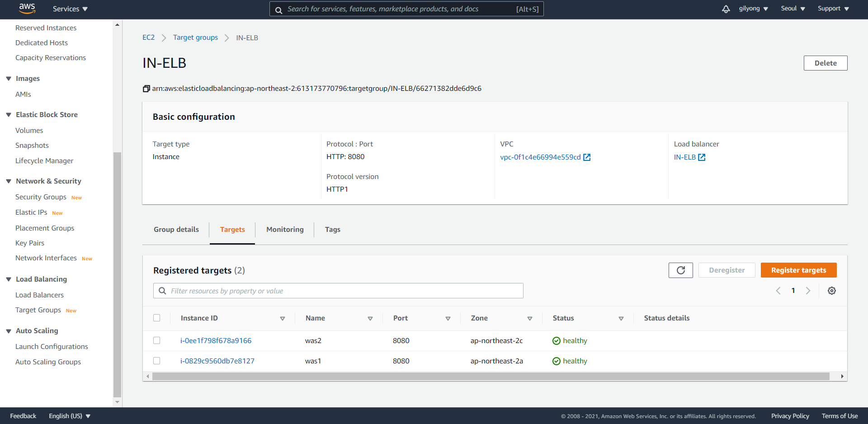Click the filter search magnifier icon
The width and height of the screenshot is (868, 424).
point(162,291)
